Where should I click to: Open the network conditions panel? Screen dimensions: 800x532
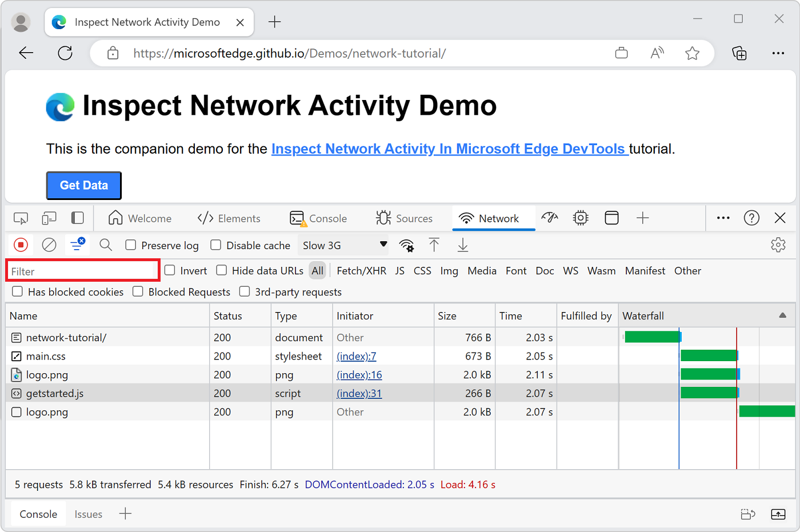click(406, 245)
